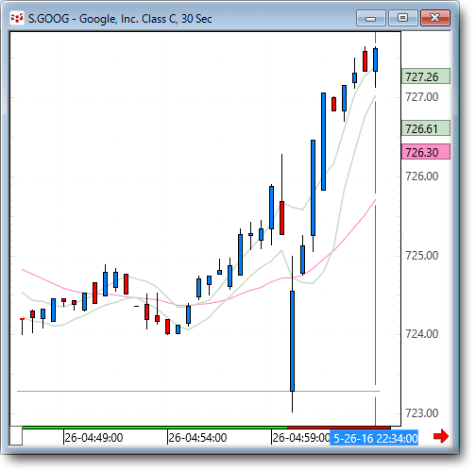Image resolution: width=476 pixels, height=471 pixels.
Task: Click the small white box left of time axis
Action: point(16,436)
